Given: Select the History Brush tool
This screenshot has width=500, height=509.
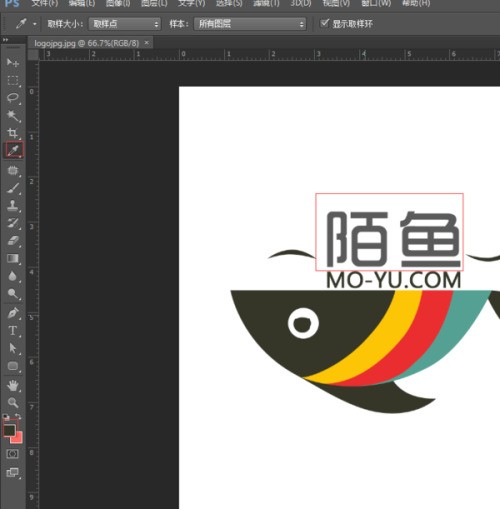Looking at the screenshot, I should pos(13,223).
